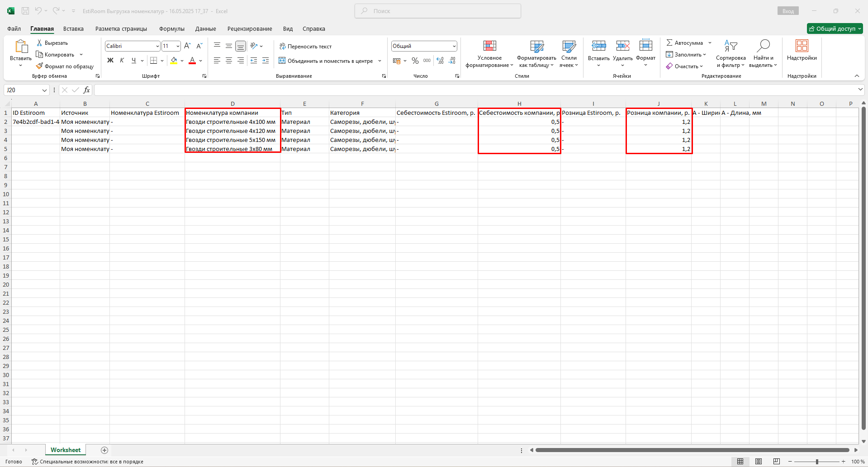Open the Формулы ribbon tab
This screenshot has width=868, height=467.
pos(171,28)
